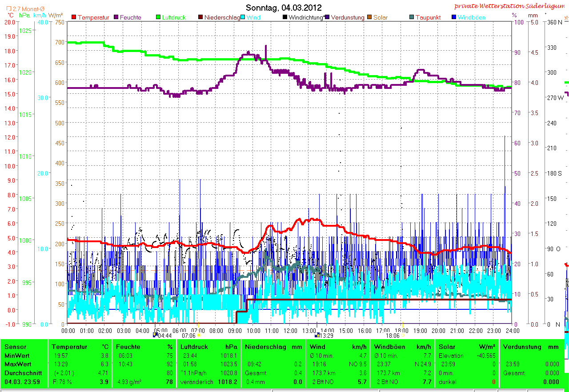The width and height of the screenshot is (569, 392).
Task: Click the yellow 07:06 sunrise marker
Action: pyautogui.click(x=198, y=335)
